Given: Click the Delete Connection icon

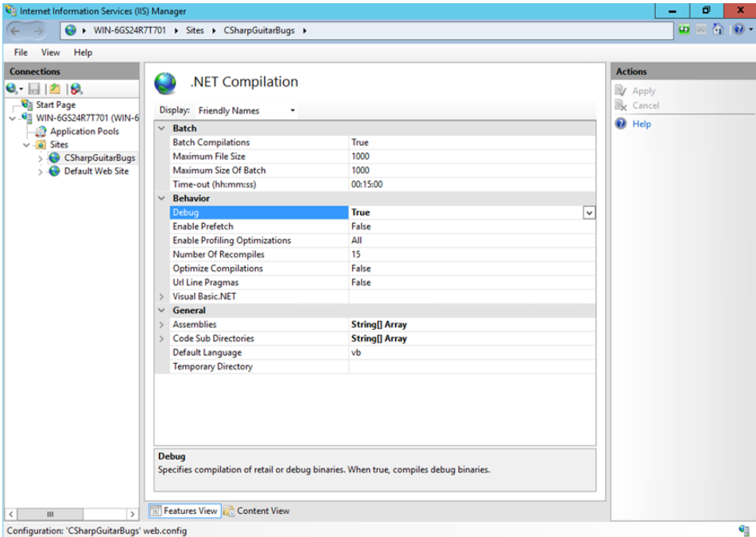Looking at the screenshot, I should pos(76,89).
